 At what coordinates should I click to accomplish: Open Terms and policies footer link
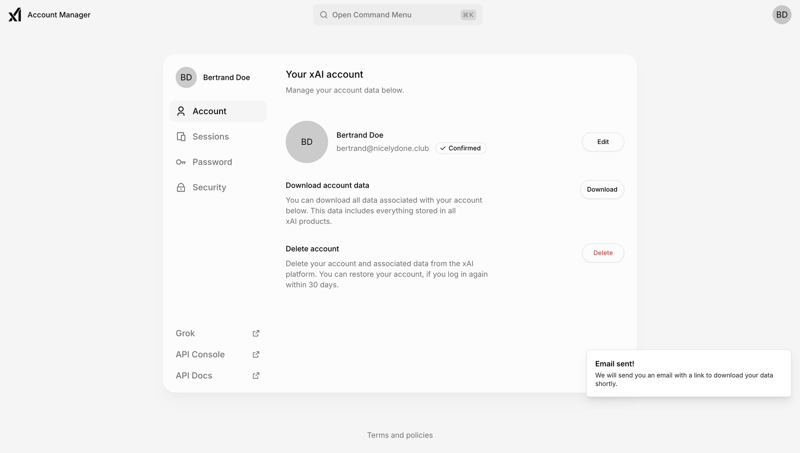[x=400, y=435]
